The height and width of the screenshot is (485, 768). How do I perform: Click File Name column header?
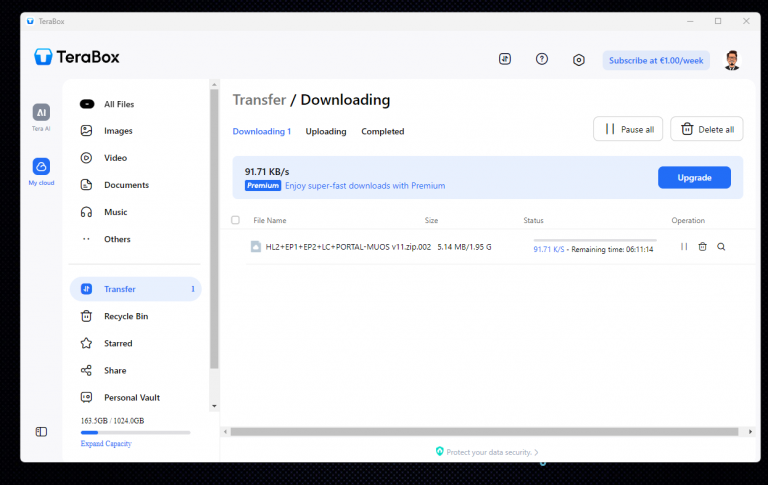270,220
